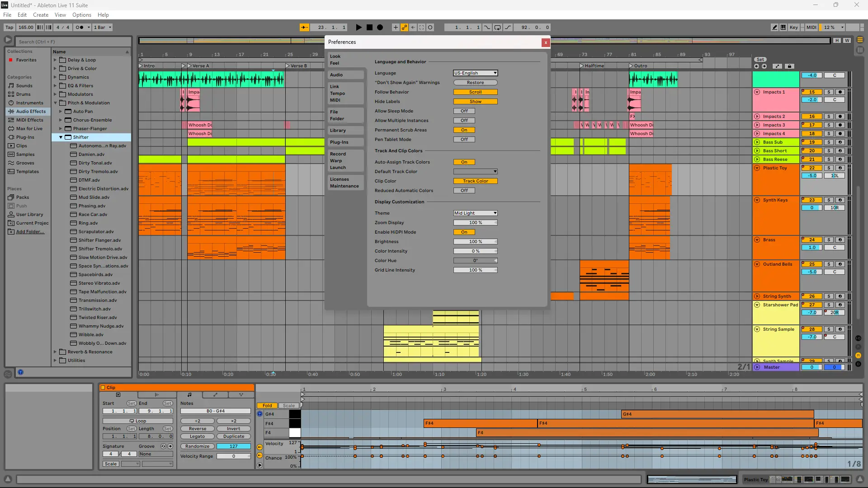Toggle the Follow playback button
This screenshot has width=868, height=488.
(305, 28)
